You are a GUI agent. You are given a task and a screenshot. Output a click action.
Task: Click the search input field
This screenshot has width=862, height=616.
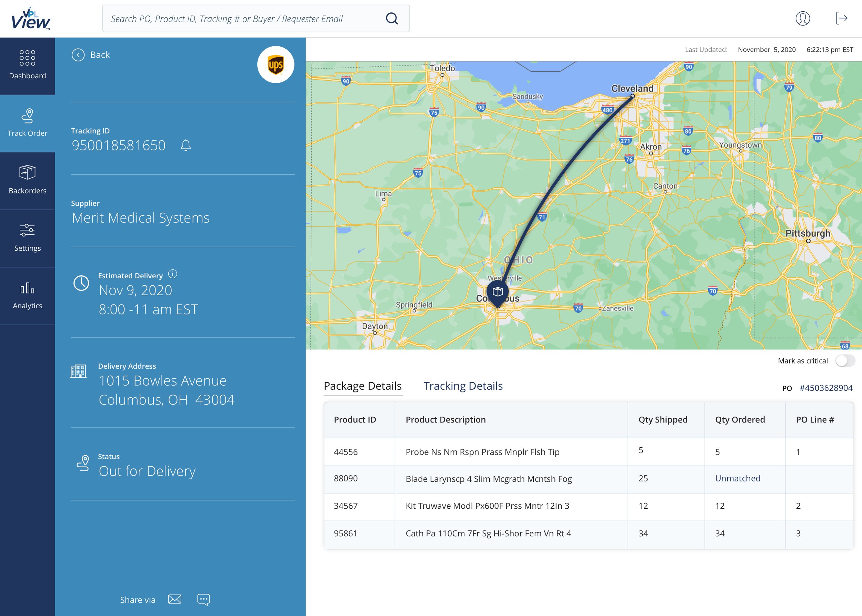(x=256, y=19)
